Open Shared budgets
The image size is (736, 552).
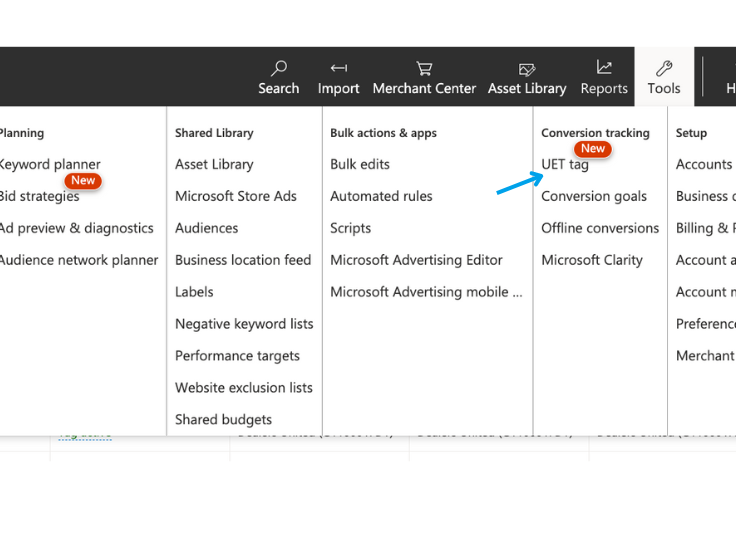(x=223, y=420)
